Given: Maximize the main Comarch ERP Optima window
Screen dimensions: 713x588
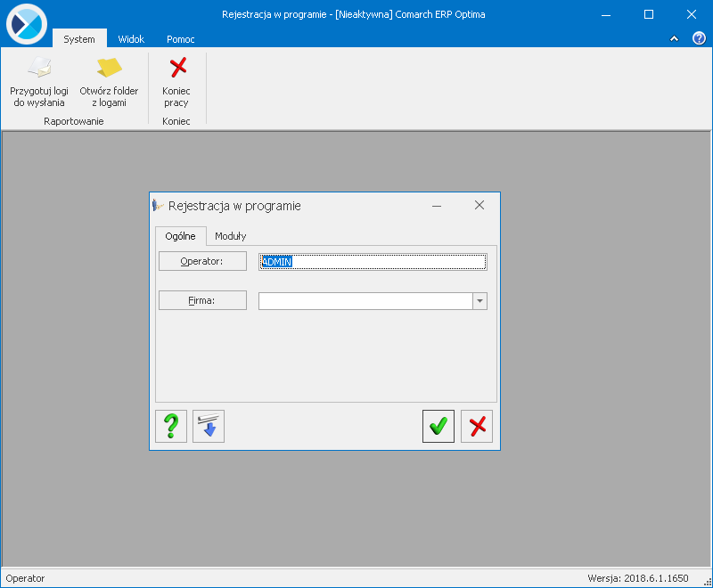Looking at the screenshot, I should click(x=649, y=14).
